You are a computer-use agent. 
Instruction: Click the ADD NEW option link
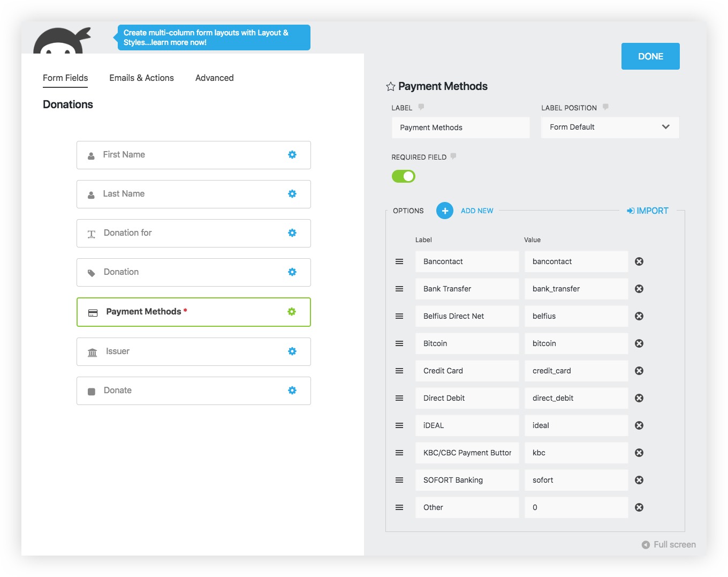point(477,211)
